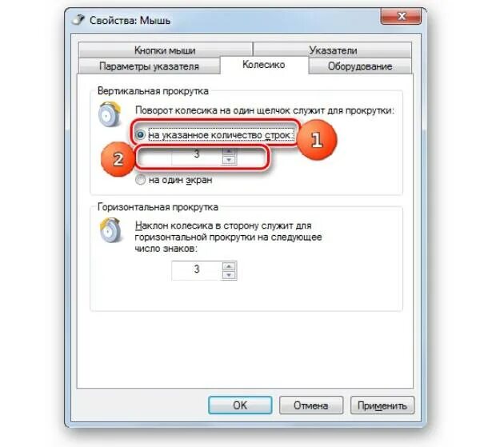Click the horizontal scrolling mouse wheel icon
504x447 pixels.
(110, 230)
